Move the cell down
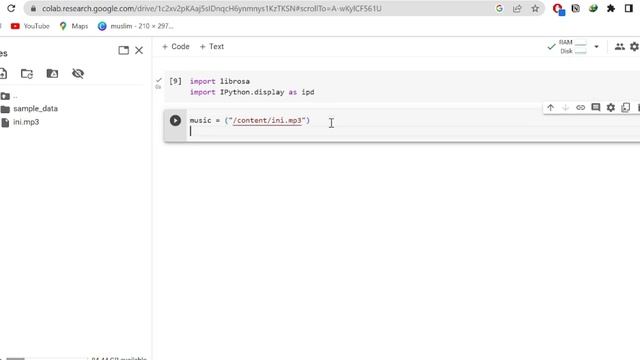The height and width of the screenshot is (360, 640). point(565,108)
